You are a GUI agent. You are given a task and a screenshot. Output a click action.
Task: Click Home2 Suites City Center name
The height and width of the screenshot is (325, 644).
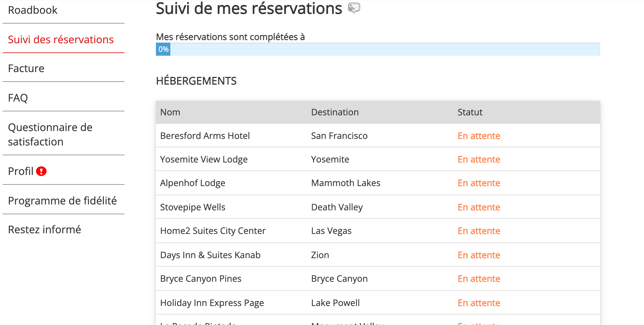213,231
